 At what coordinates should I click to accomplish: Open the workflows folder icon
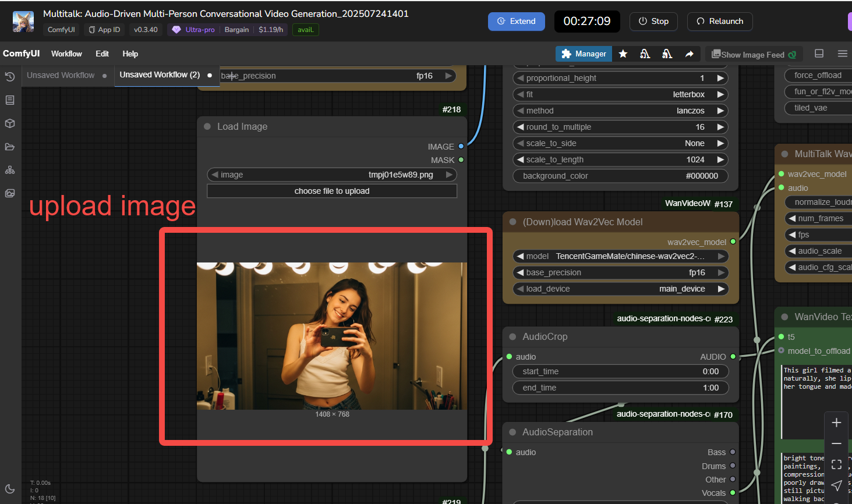(x=10, y=147)
